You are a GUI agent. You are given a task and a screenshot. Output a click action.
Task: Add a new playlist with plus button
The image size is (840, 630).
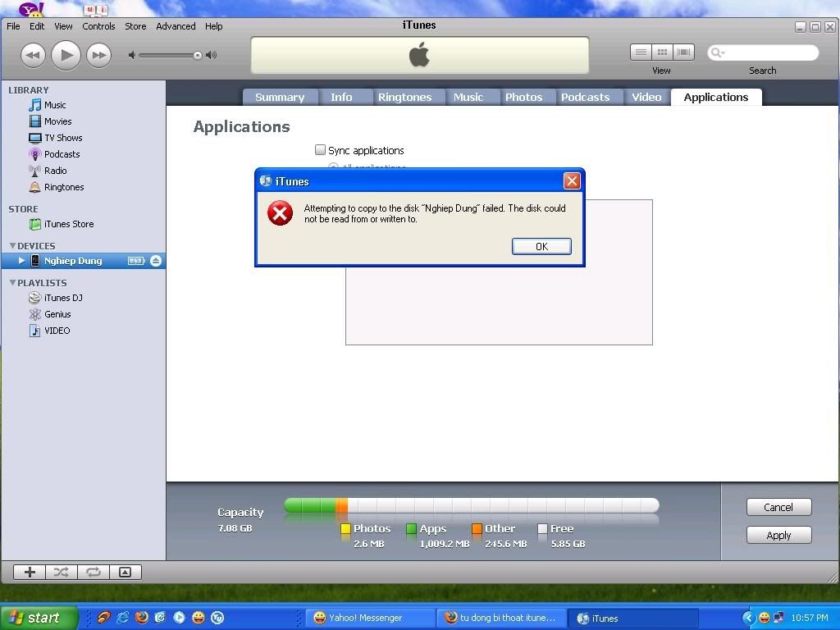[30, 572]
